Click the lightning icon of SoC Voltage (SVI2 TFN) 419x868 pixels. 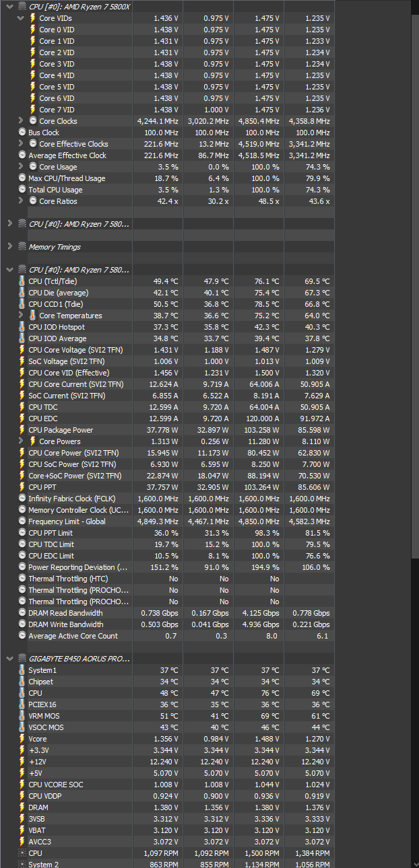pos(22,361)
